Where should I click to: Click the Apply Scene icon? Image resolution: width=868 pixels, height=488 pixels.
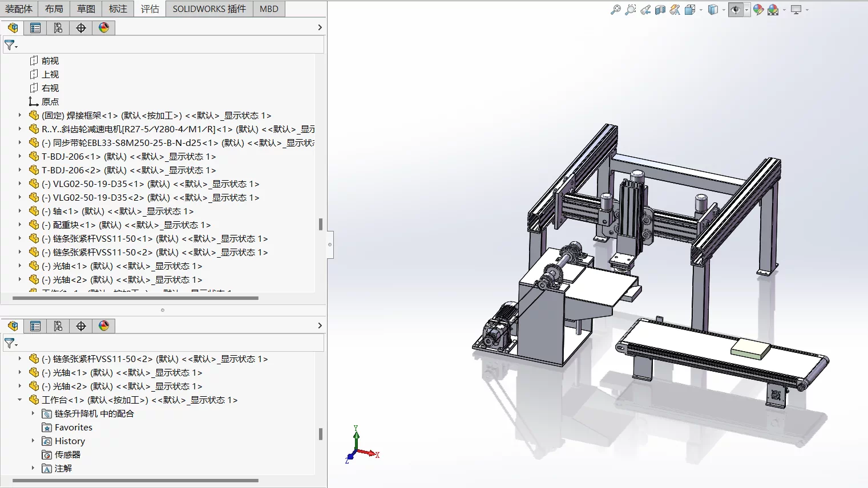[x=773, y=10]
